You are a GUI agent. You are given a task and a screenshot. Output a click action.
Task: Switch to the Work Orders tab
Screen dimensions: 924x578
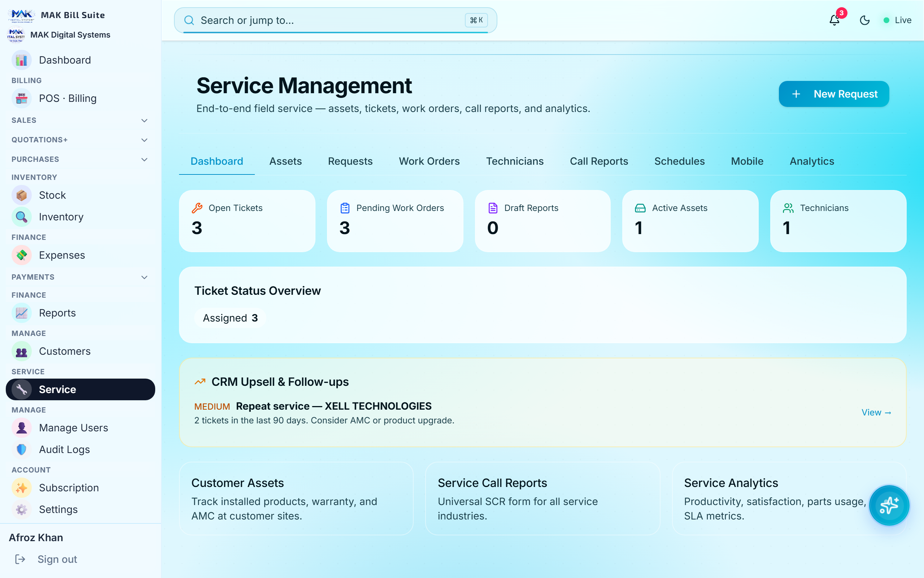(429, 161)
